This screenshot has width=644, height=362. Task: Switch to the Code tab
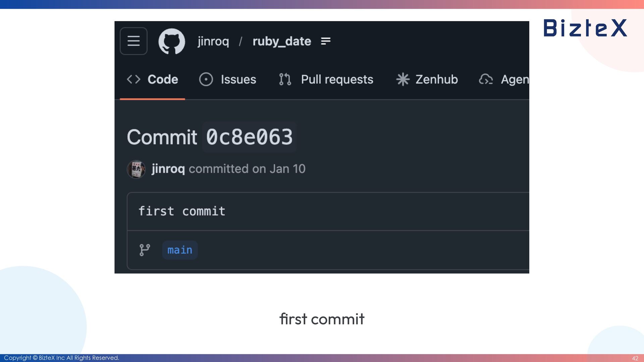tap(163, 79)
